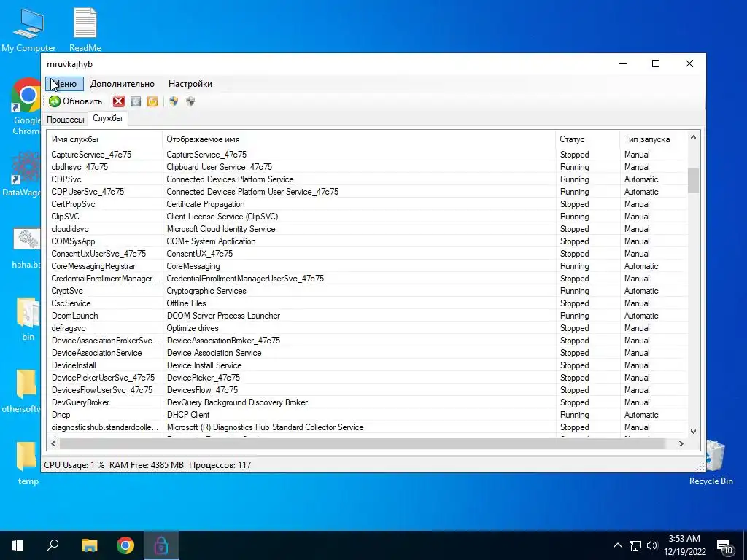
Task: Select DevicePickerUserSvc_47c75 service
Action: (103, 377)
